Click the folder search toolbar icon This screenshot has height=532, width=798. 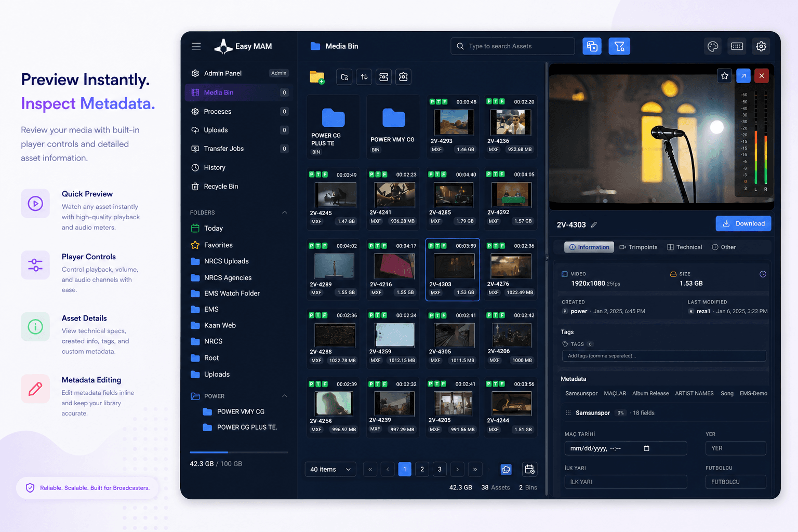[344, 77]
